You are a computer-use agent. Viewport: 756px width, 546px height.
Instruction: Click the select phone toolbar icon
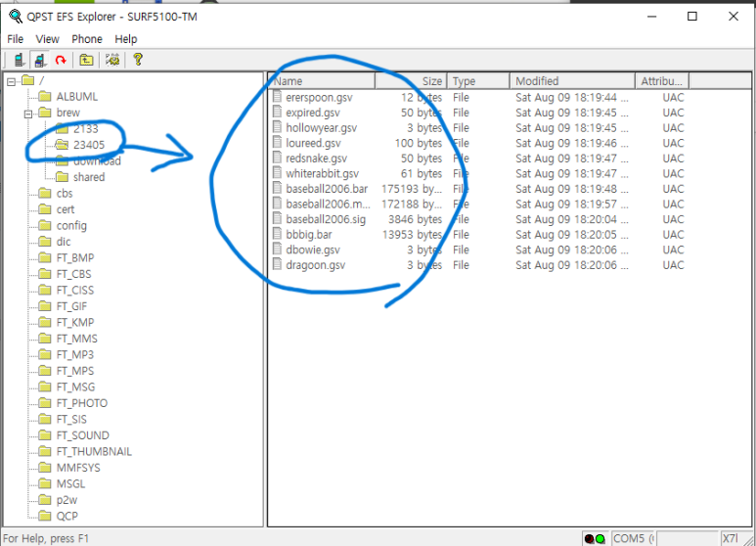coord(19,60)
